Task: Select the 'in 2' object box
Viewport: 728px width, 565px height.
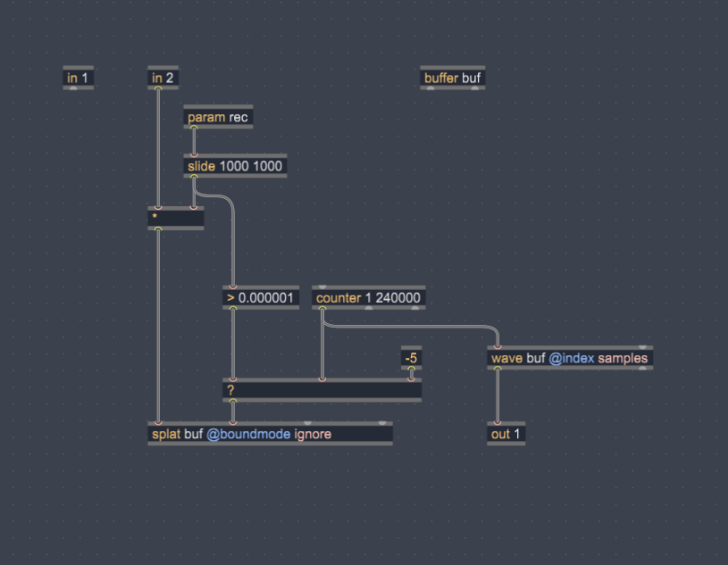Action: (163, 79)
